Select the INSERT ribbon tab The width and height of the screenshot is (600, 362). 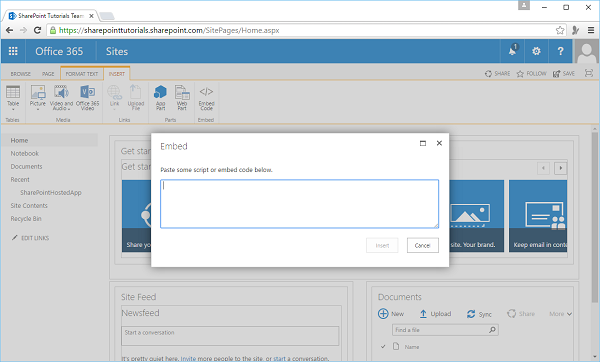pyautogui.click(x=117, y=74)
